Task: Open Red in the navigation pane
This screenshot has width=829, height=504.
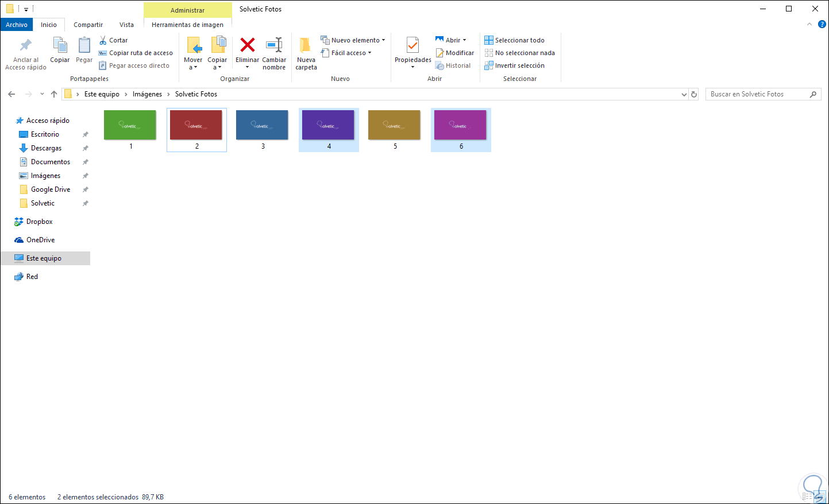Action: [32, 277]
